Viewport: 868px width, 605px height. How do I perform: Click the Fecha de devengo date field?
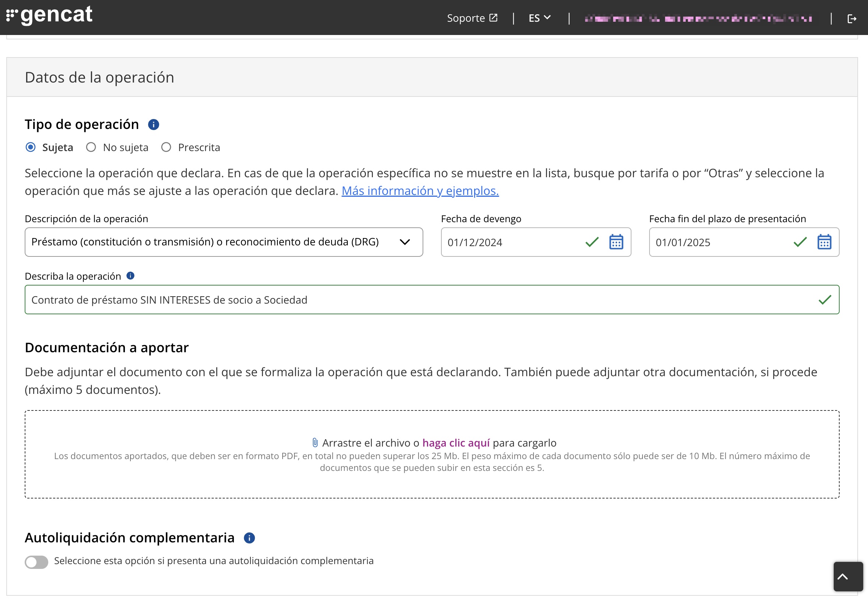point(510,242)
